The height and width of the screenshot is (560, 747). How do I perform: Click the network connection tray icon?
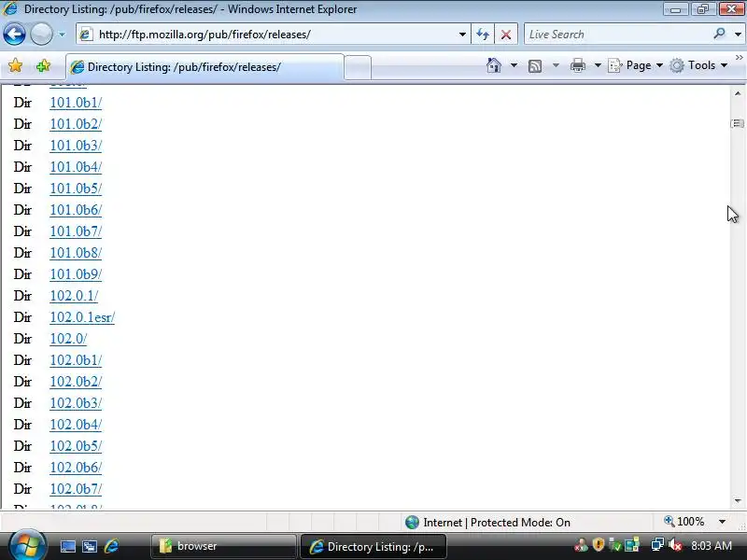(657, 544)
